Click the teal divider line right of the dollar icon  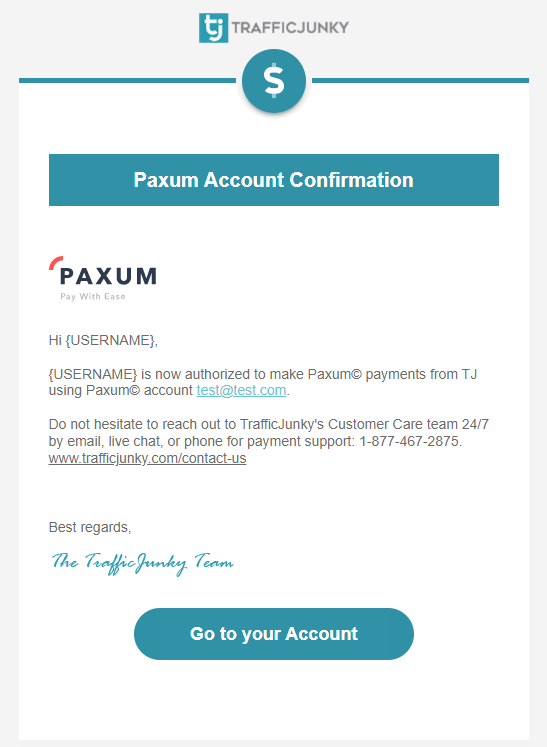420,81
